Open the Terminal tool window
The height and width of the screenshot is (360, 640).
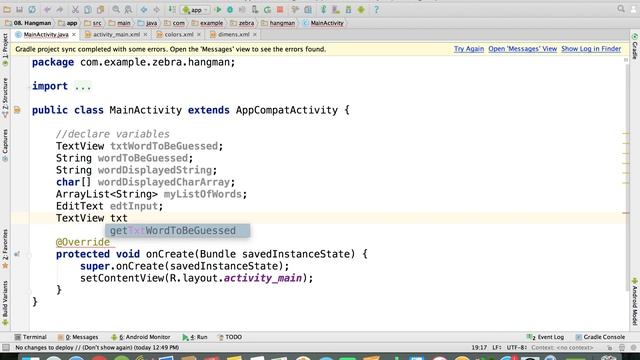(x=31, y=337)
